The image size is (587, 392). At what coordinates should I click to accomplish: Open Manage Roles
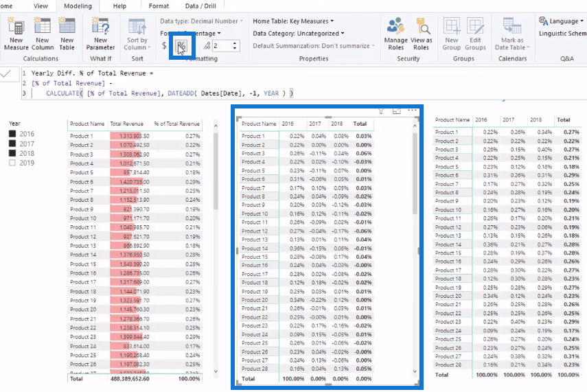coord(395,34)
